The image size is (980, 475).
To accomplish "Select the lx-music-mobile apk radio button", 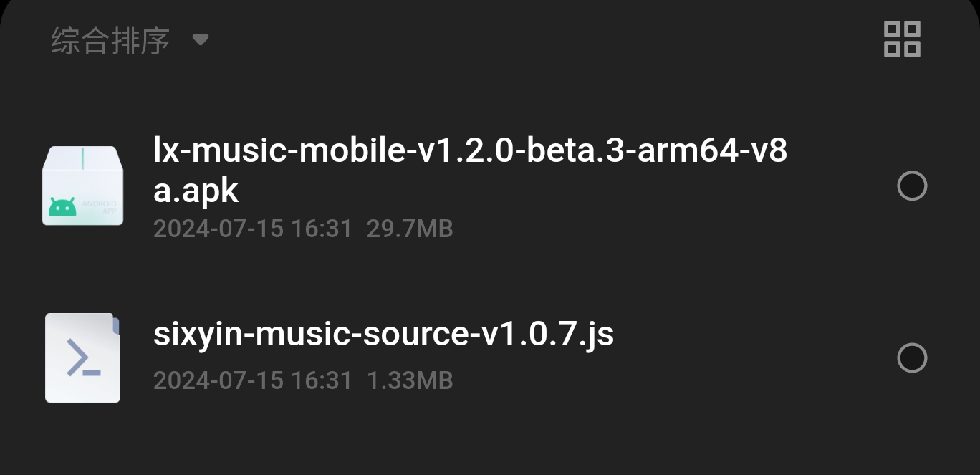I will tap(912, 186).
